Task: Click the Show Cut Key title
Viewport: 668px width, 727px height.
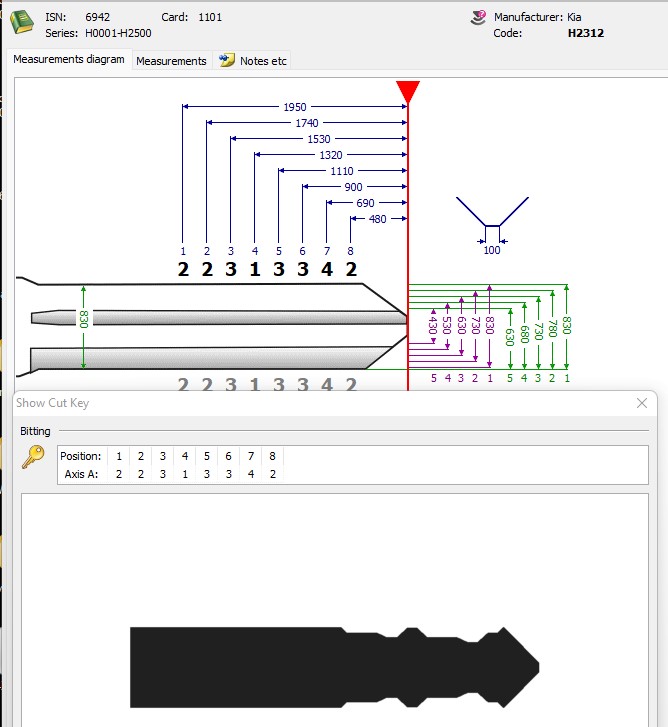Action: coord(52,403)
